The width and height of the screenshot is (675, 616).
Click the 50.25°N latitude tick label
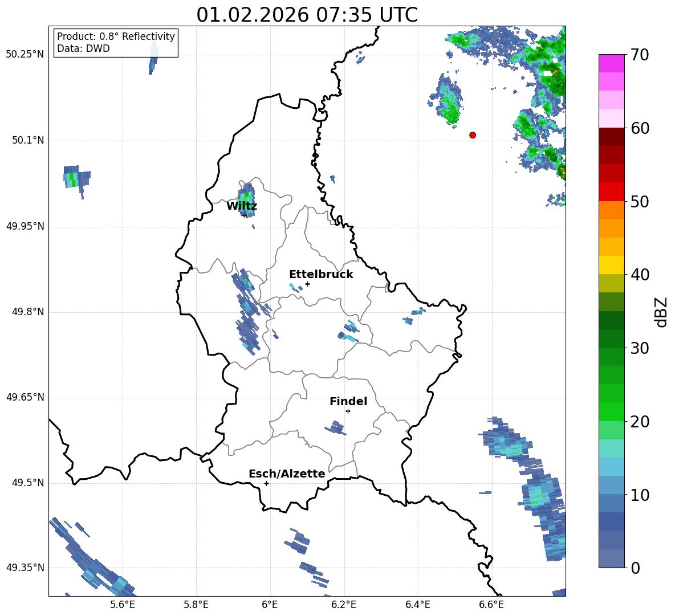[25, 55]
